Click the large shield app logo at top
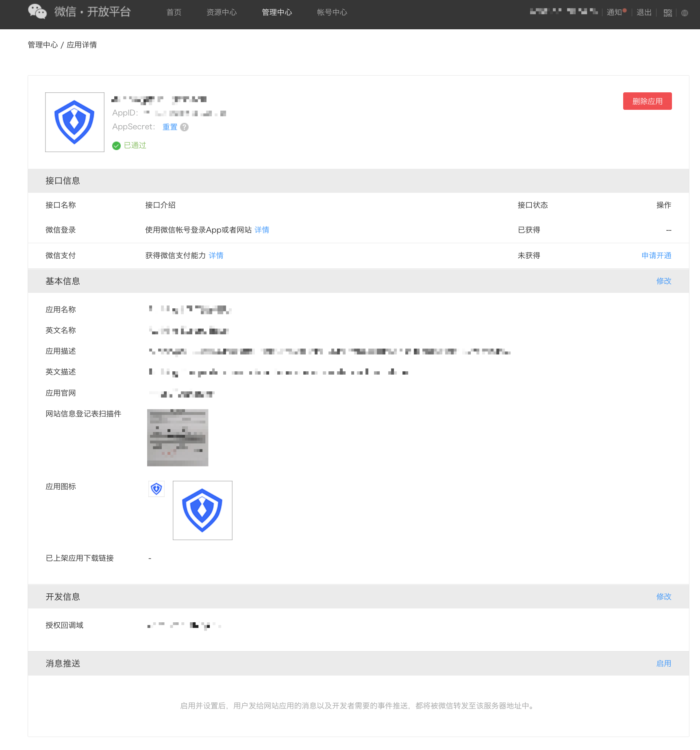 click(x=75, y=122)
